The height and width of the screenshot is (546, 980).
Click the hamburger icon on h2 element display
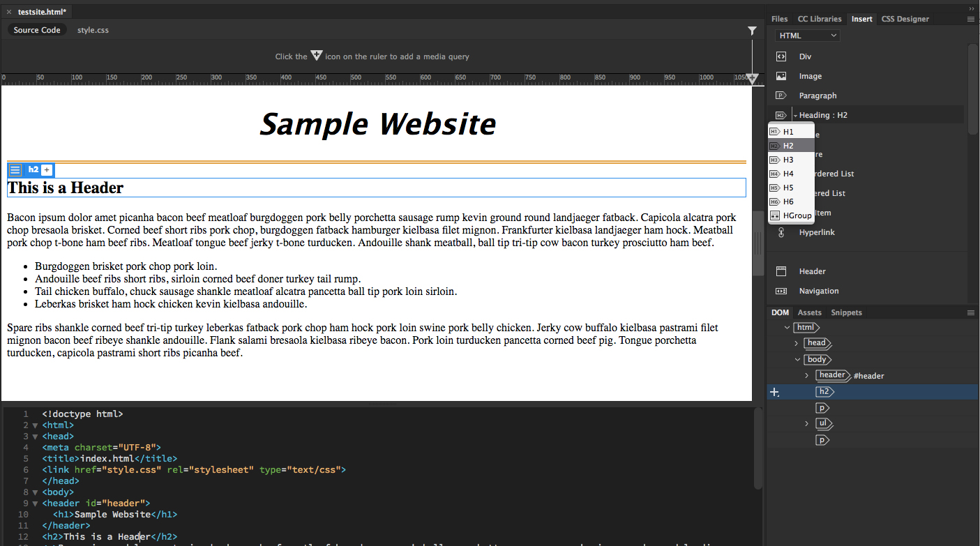tap(15, 169)
